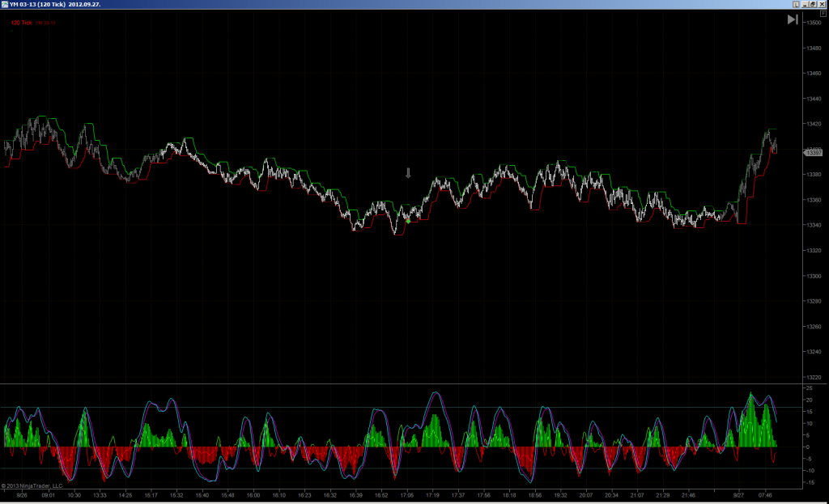The height and width of the screenshot is (504, 829).
Task: Click the 9/27 date label on the time axis
Action: (x=738, y=496)
